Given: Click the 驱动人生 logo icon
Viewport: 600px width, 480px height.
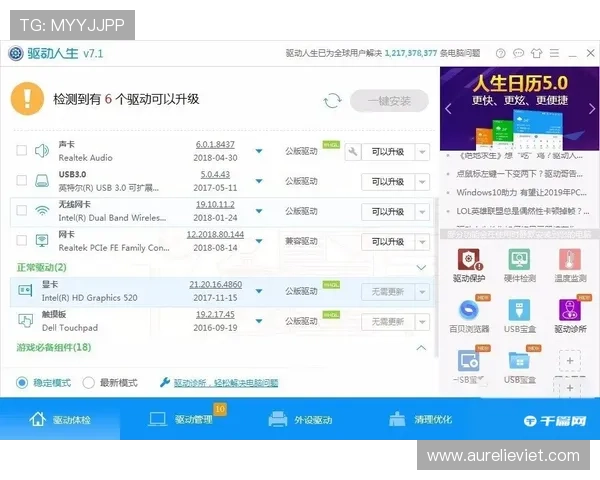Looking at the screenshot, I should [x=16, y=54].
